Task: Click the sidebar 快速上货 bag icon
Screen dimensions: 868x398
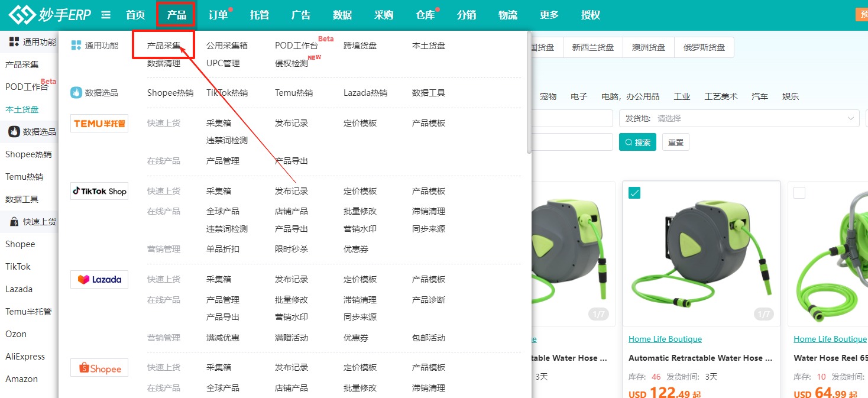Action: 14,222
